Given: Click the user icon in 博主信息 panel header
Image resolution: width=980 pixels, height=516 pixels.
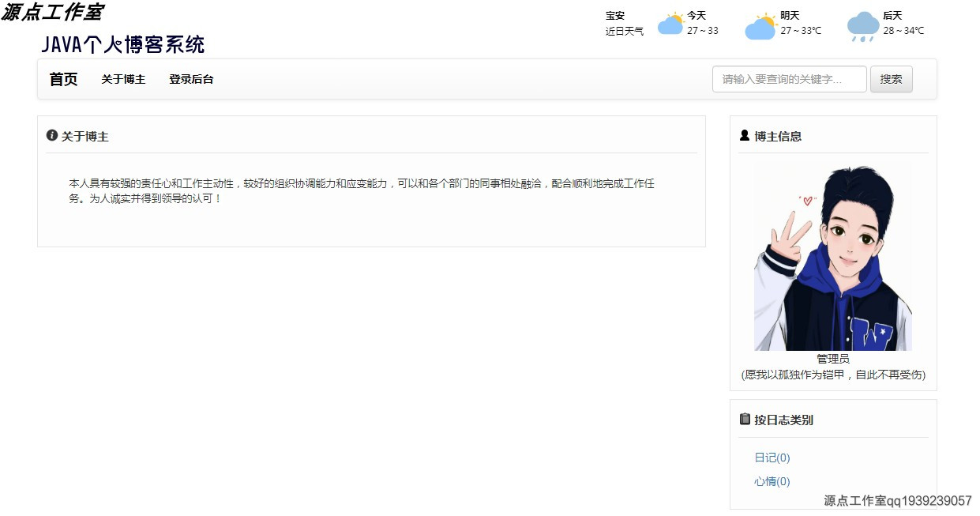Looking at the screenshot, I should click(743, 134).
